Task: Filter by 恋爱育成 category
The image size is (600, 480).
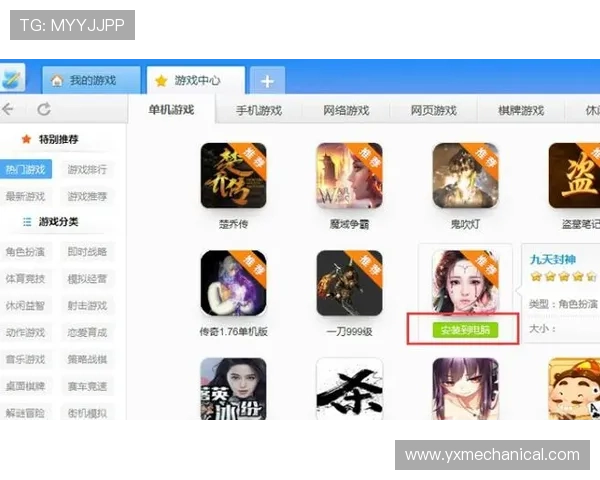Action: pyautogui.click(x=87, y=332)
